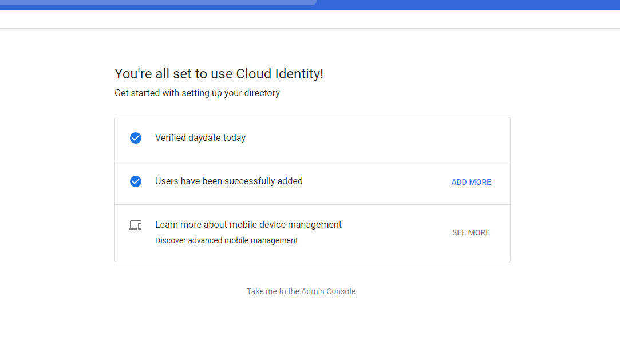The height and width of the screenshot is (364, 620).
Task: Click the word daydate.today in the first row
Action: pos(217,138)
